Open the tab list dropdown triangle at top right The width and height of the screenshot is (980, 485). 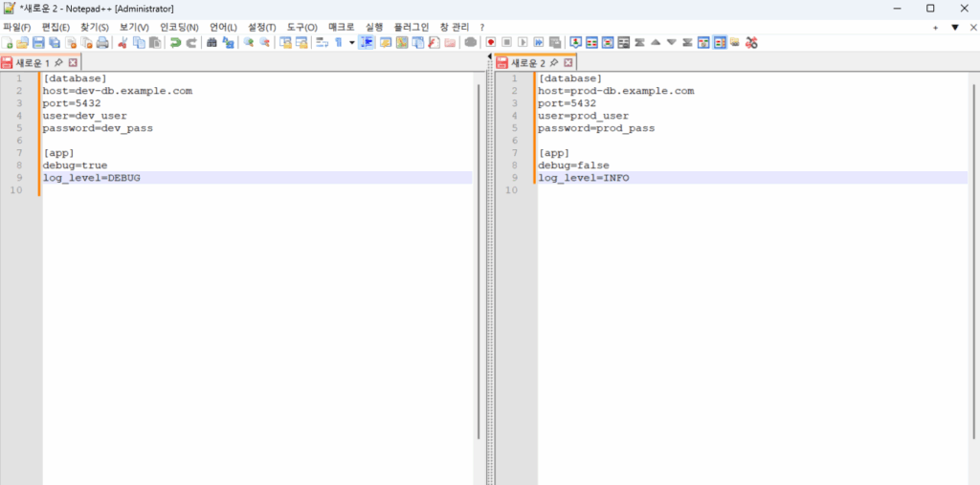954,27
